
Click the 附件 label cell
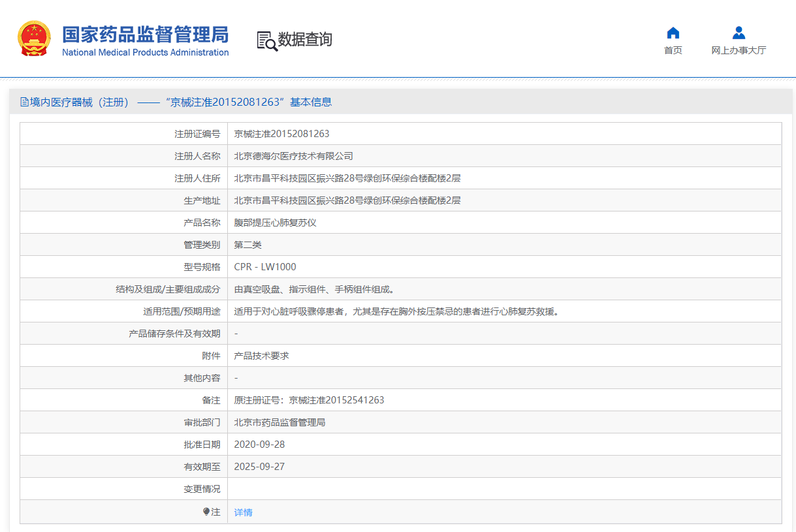pyautogui.click(x=124, y=356)
